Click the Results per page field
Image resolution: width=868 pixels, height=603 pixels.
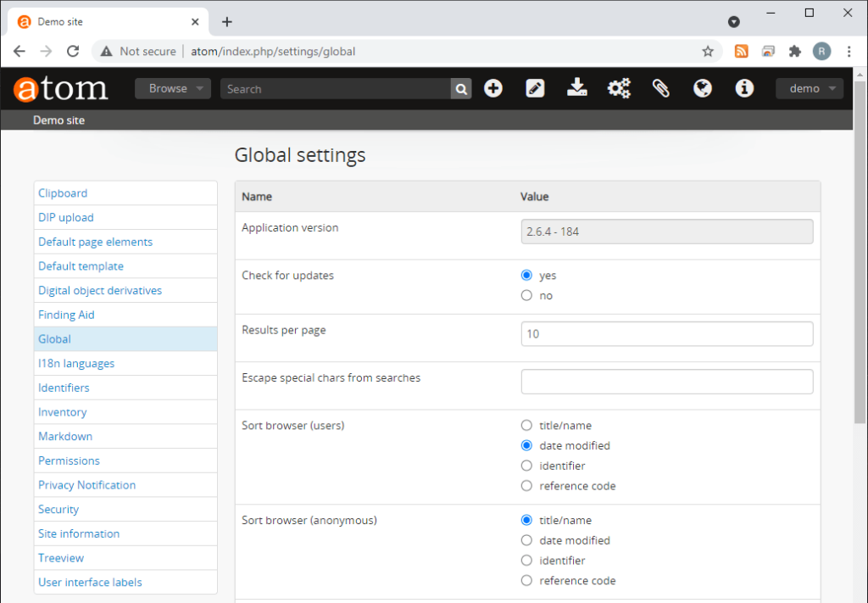pyautogui.click(x=667, y=334)
